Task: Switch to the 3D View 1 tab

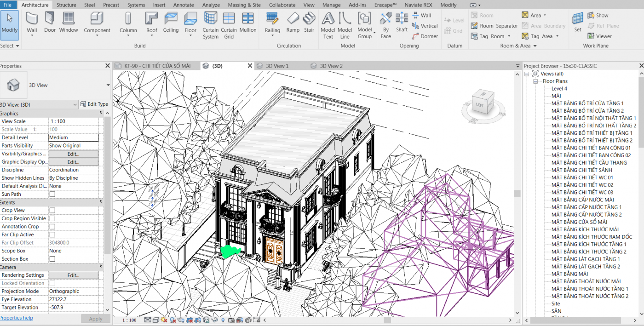Action: pyautogui.click(x=277, y=66)
